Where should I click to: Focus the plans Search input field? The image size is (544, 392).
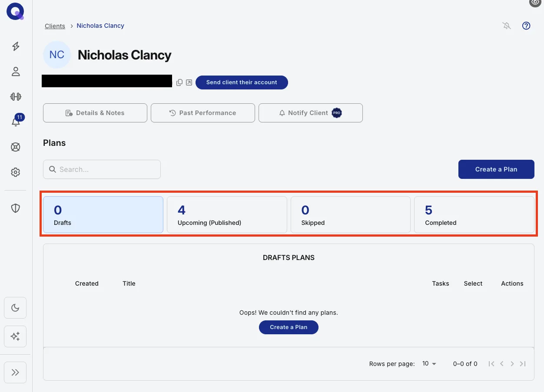click(102, 169)
